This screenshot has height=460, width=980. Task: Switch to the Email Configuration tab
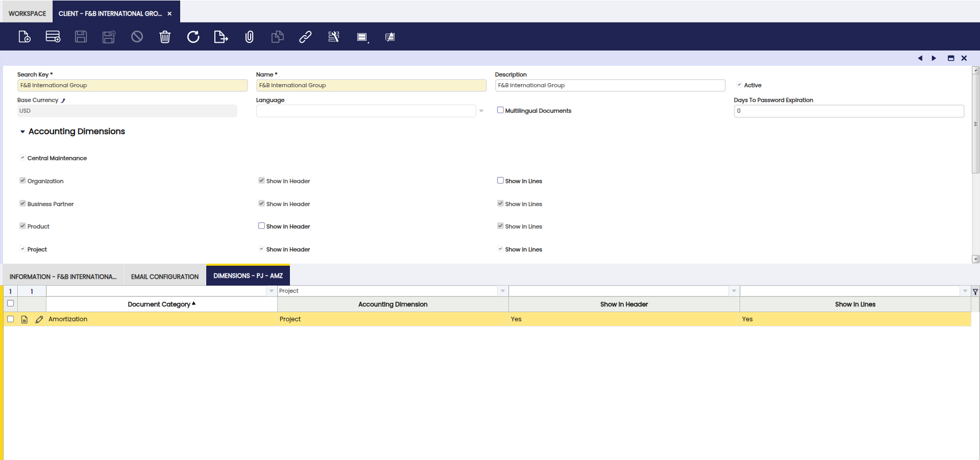point(165,276)
